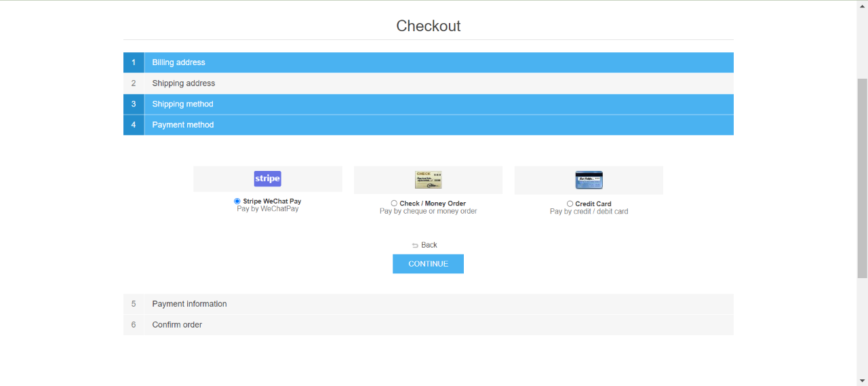The image size is (868, 386).
Task: Click the "Pay by cheque or money order" text
Action: 428,212
